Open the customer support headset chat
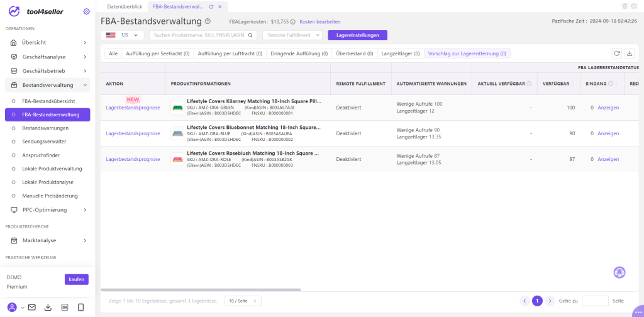The image size is (644, 317). coord(619,272)
